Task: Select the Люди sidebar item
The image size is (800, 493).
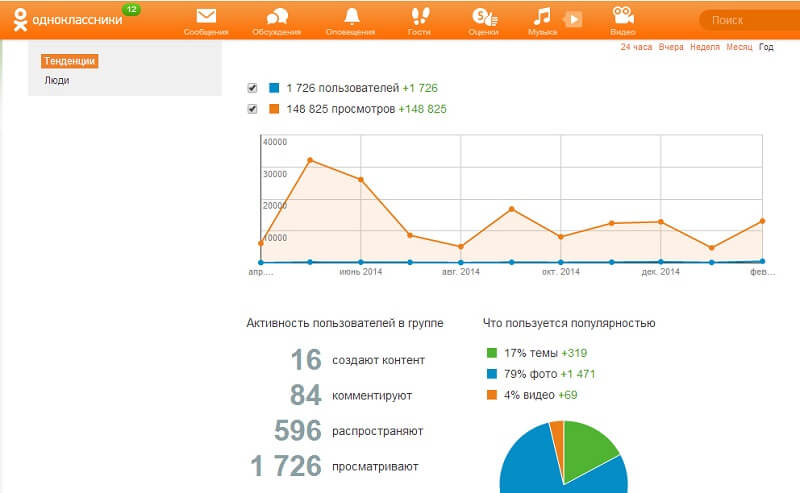Action: tap(57, 80)
